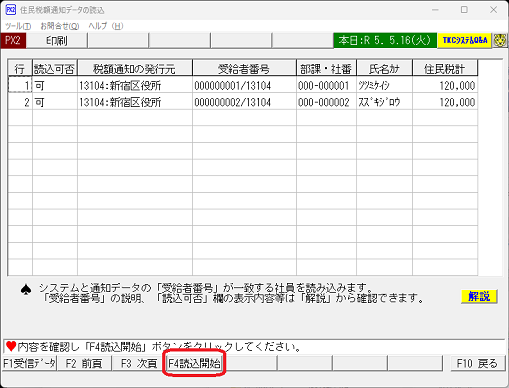This screenshot has height=388, width=509.
Task: Select the 税額通知の発行元 column header
Action: [135, 68]
